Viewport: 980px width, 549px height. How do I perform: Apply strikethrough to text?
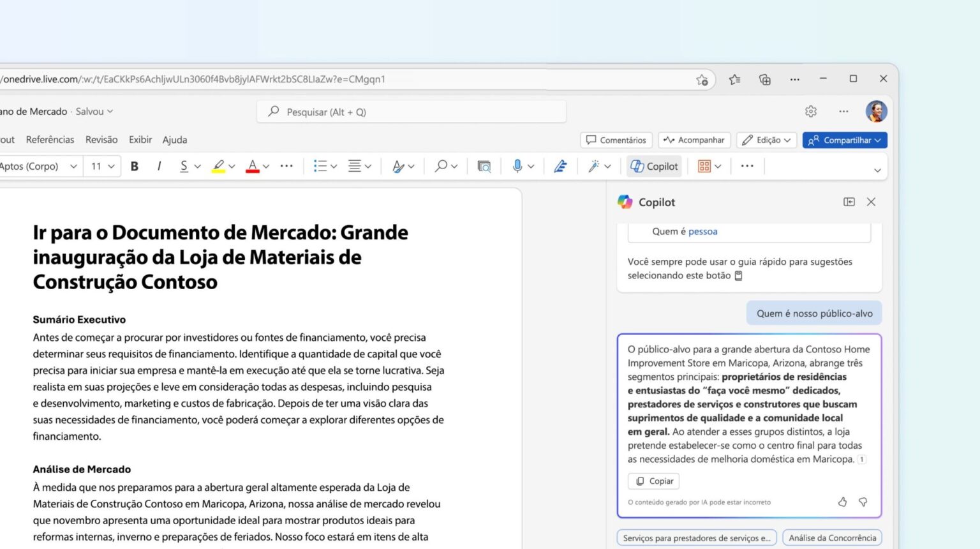click(x=184, y=166)
